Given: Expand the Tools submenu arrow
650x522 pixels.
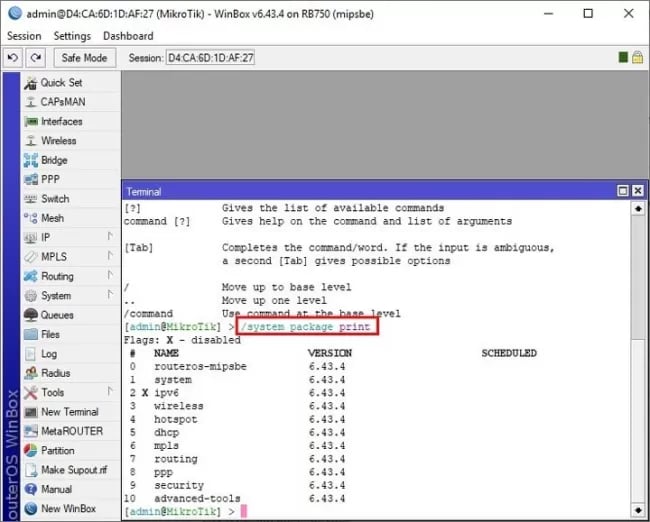Looking at the screenshot, I should point(110,391).
